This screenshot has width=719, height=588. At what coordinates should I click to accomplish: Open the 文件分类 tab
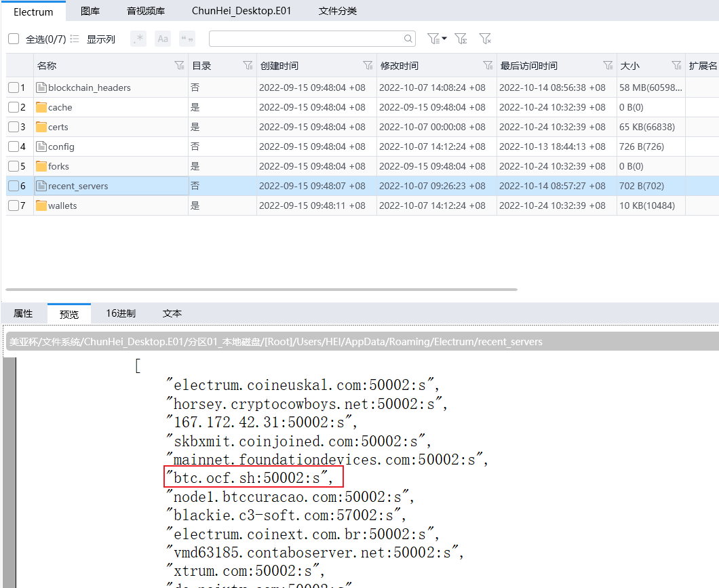tap(337, 11)
